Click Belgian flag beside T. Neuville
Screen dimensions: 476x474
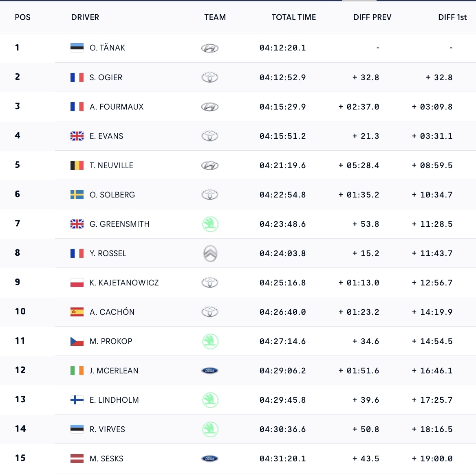77,165
